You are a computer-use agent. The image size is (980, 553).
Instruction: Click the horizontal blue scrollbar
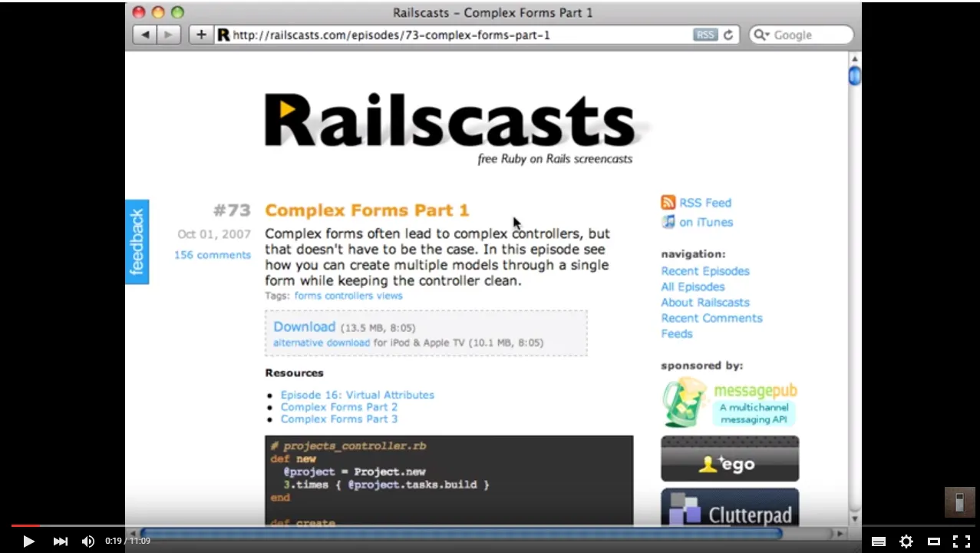coord(460,533)
